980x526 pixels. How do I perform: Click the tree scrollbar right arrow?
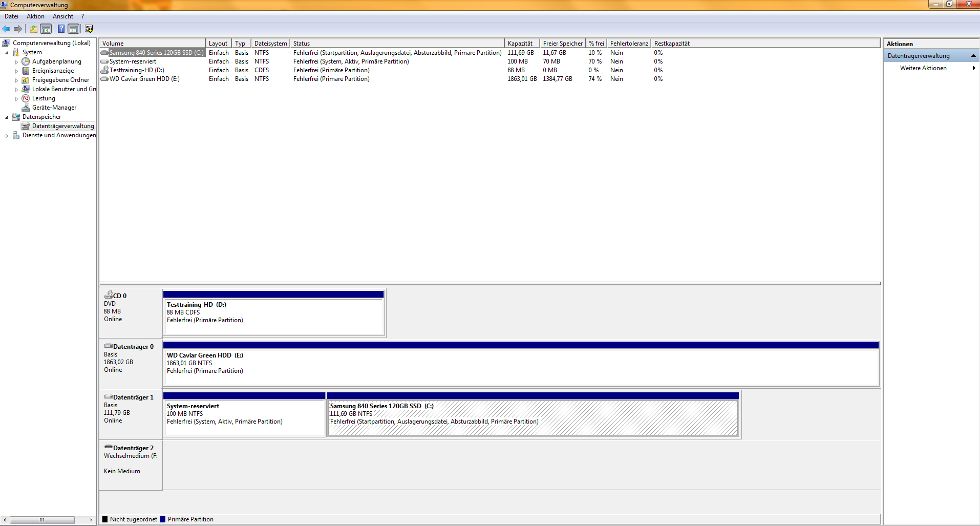coord(91,520)
